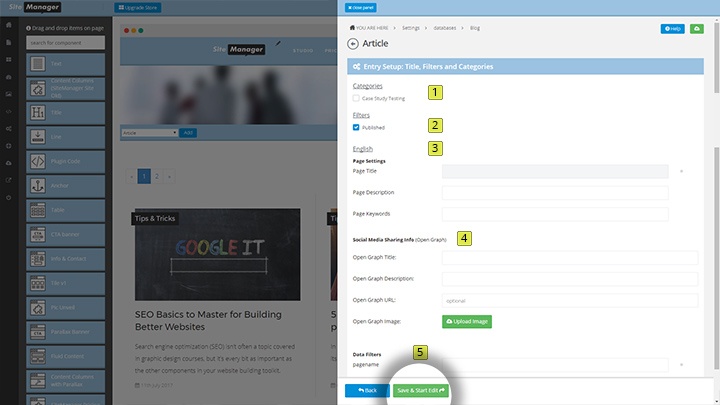The height and width of the screenshot is (405, 720).
Task: Select the Fluid Content component
Action: pos(65,356)
